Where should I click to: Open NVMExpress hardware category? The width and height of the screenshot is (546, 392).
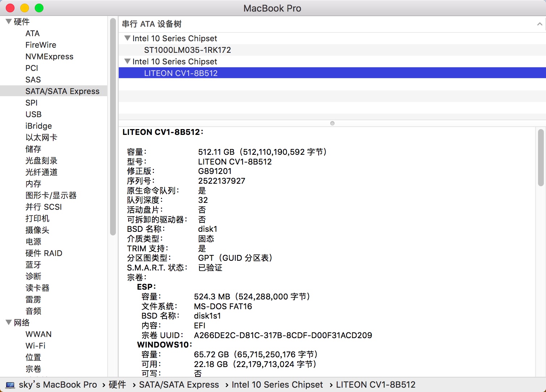[x=49, y=56]
